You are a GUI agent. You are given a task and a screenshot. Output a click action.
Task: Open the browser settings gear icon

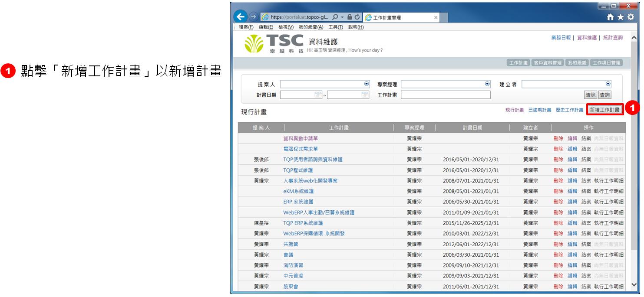pos(631,17)
